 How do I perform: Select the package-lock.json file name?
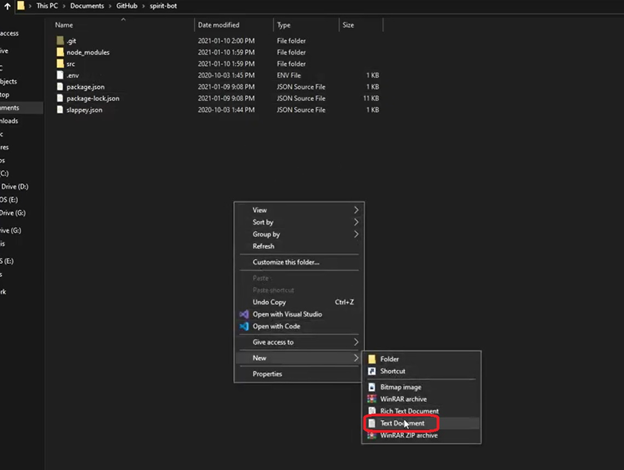pyautogui.click(x=93, y=98)
